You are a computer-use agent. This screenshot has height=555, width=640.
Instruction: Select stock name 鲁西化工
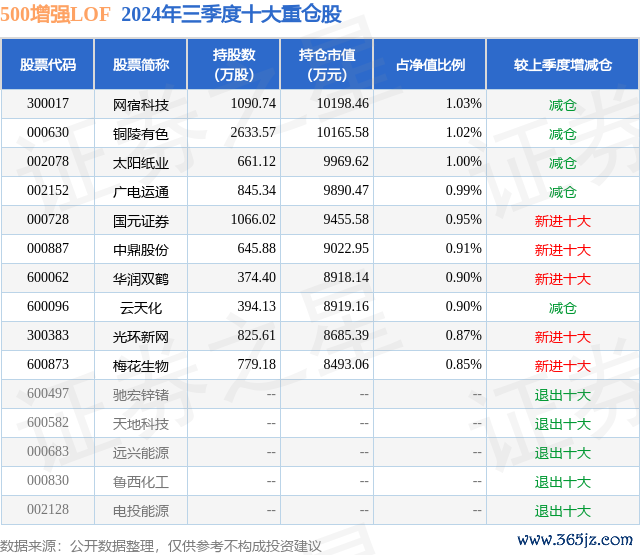(141, 482)
